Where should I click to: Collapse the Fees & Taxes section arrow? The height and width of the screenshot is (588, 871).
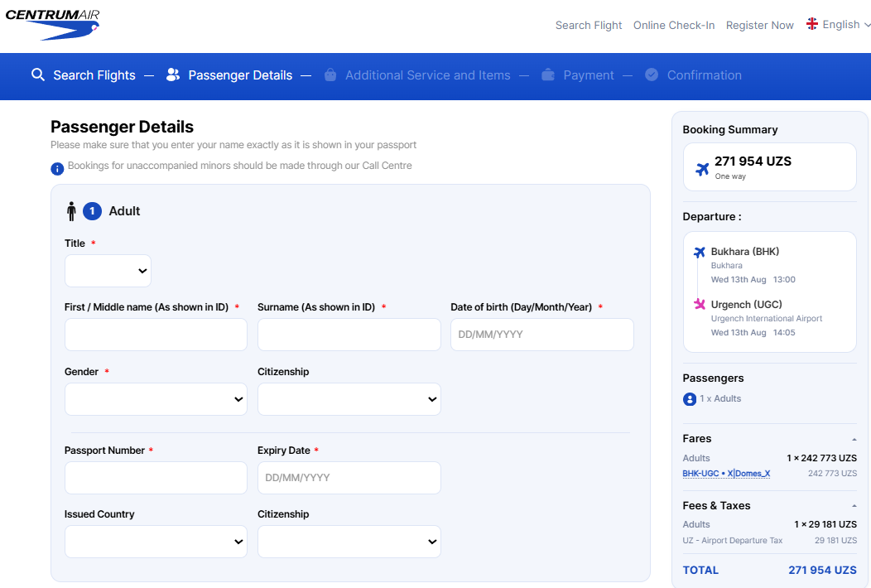pos(854,506)
